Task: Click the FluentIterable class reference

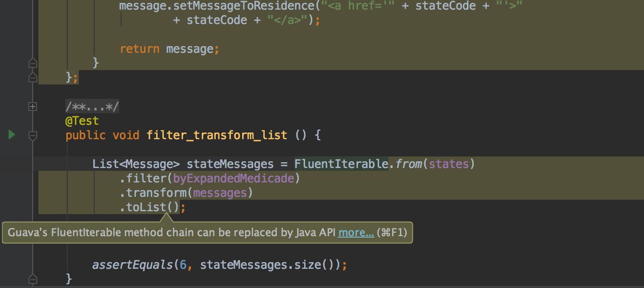Action: pos(341,164)
